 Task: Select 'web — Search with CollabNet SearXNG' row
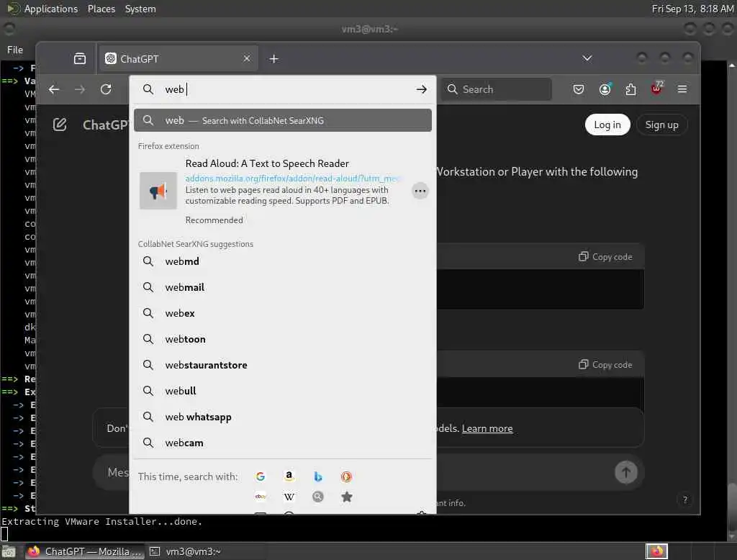pos(282,120)
